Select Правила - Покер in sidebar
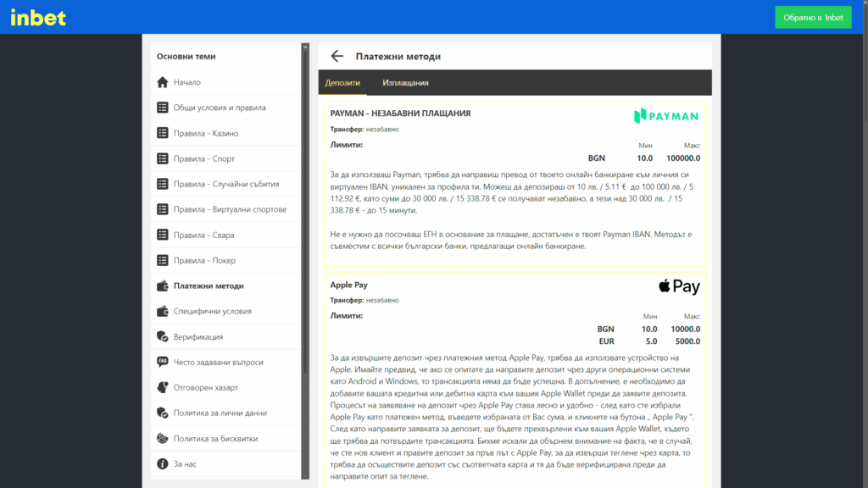The height and width of the screenshot is (488, 868). (x=204, y=260)
